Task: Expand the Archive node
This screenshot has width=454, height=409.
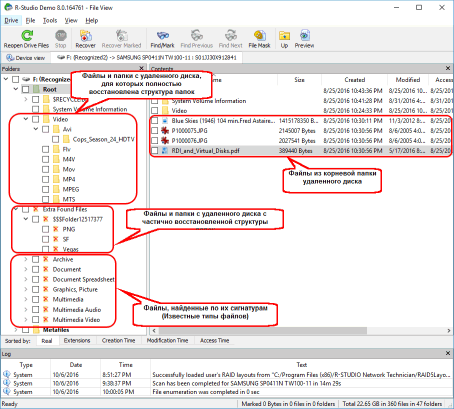Action: [26, 259]
